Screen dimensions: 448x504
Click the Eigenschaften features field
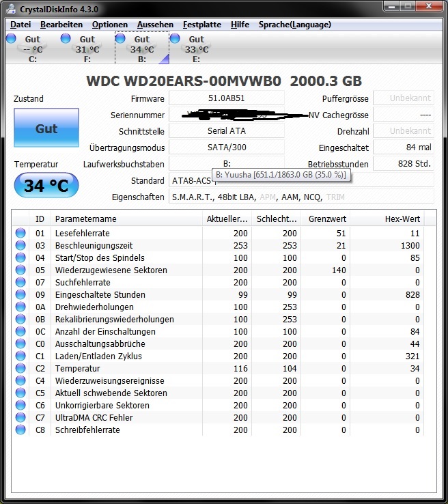click(x=301, y=197)
